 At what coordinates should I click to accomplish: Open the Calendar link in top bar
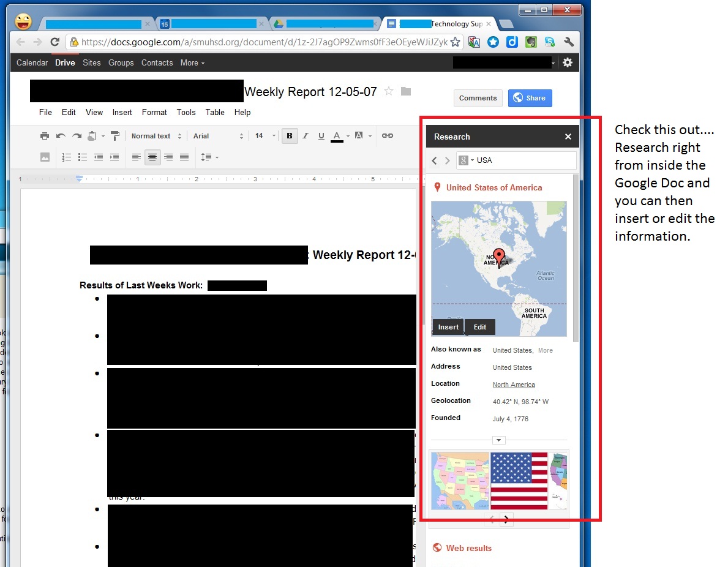coord(32,62)
